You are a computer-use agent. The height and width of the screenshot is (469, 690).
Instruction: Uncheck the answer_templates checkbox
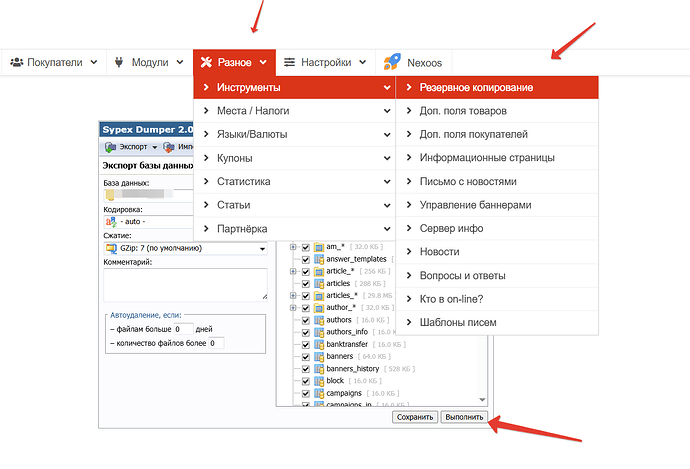click(x=306, y=260)
